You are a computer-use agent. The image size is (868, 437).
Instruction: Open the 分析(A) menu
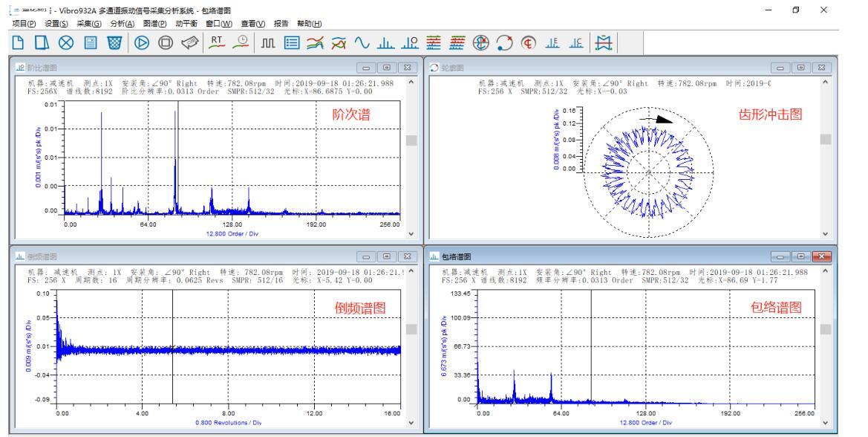[x=123, y=23]
